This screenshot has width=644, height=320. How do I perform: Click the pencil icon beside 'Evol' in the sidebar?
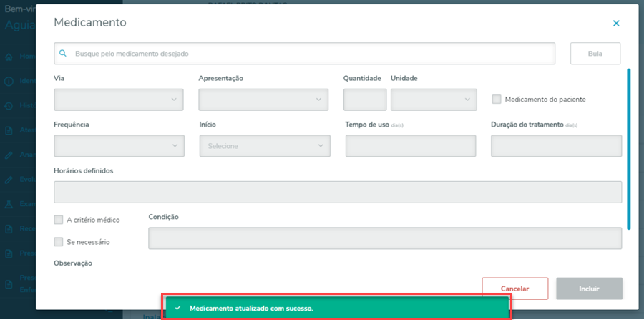click(9, 180)
